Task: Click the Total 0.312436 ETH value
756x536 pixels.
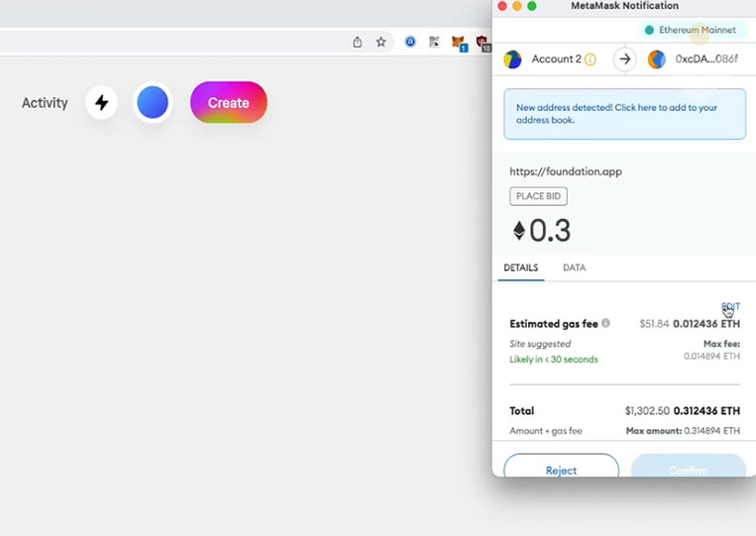Action: [706, 411]
